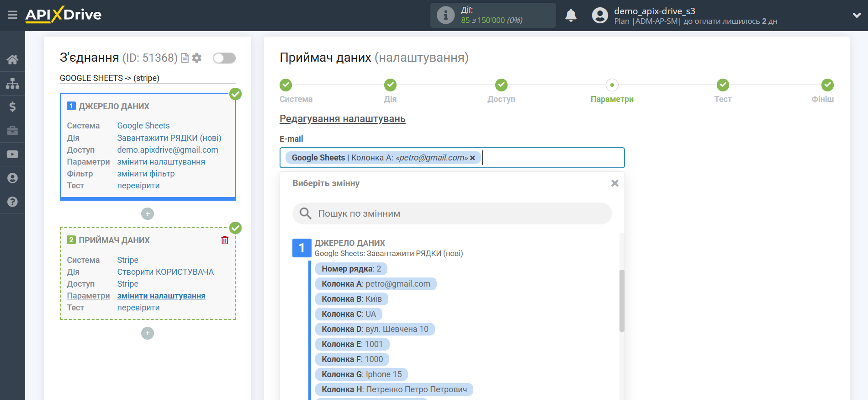Expand the account dropdown chevron

857,15
